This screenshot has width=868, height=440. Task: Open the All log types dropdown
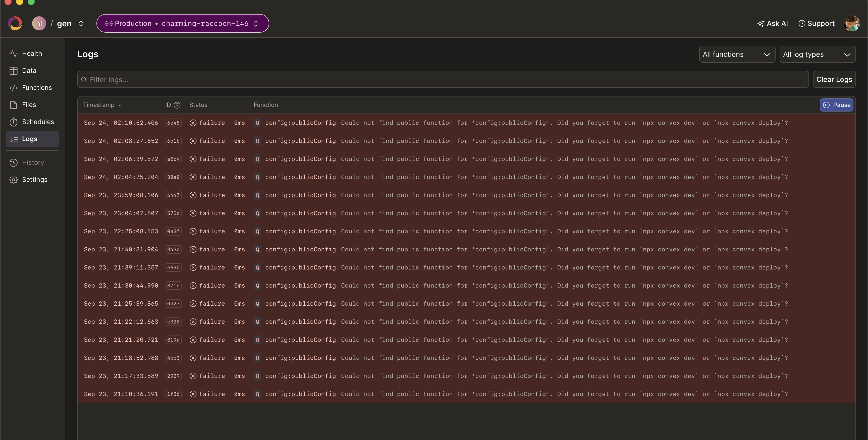click(818, 54)
